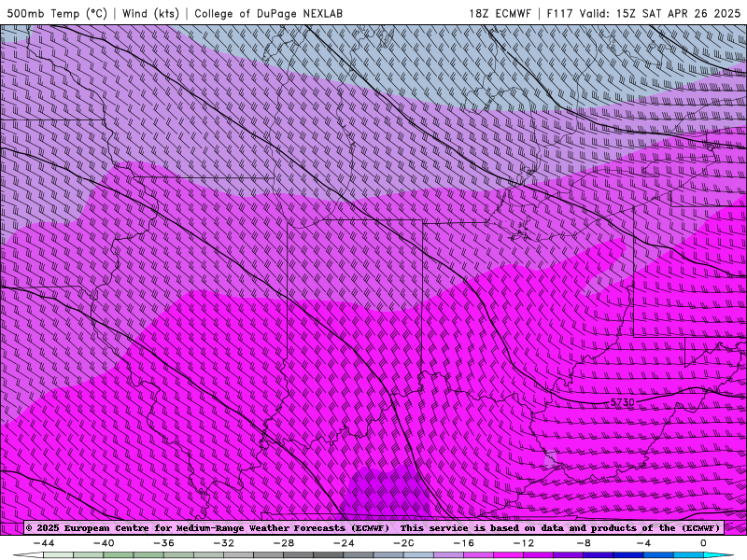Click the 5730 height contour label

click(x=622, y=402)
